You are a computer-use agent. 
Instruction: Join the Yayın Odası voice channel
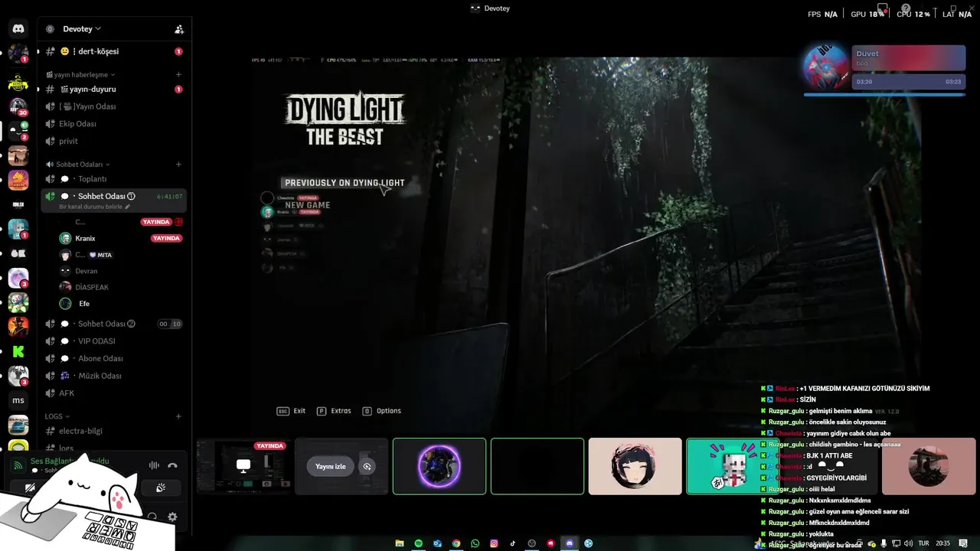pyautogui.click(x=113, y=106)
